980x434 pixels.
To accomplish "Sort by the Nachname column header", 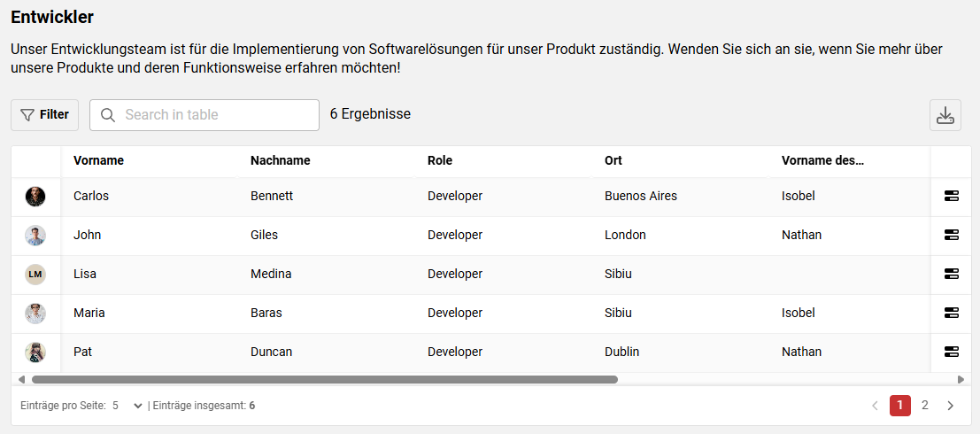I will [280, 160].
